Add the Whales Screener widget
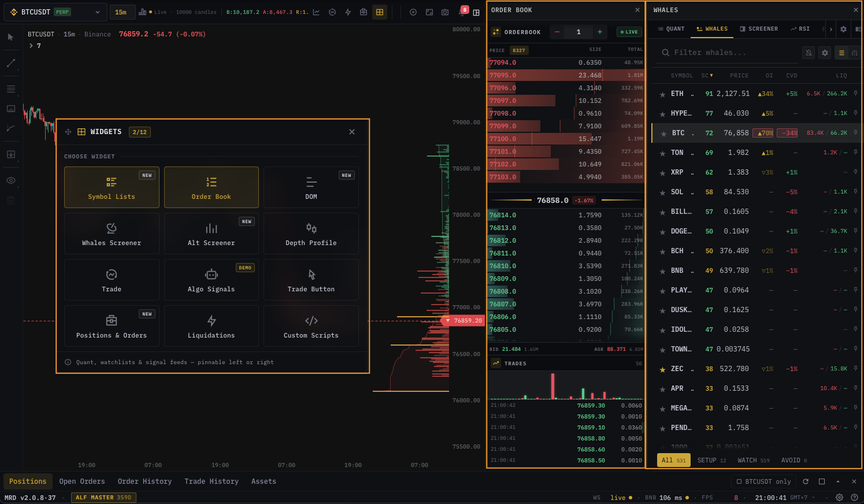The height and width of the screenshot is (504, 864). 112,234
